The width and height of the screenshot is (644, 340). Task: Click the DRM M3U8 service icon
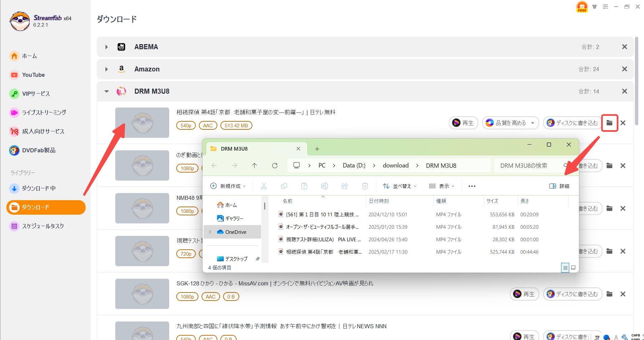click(x=121, y=91)
